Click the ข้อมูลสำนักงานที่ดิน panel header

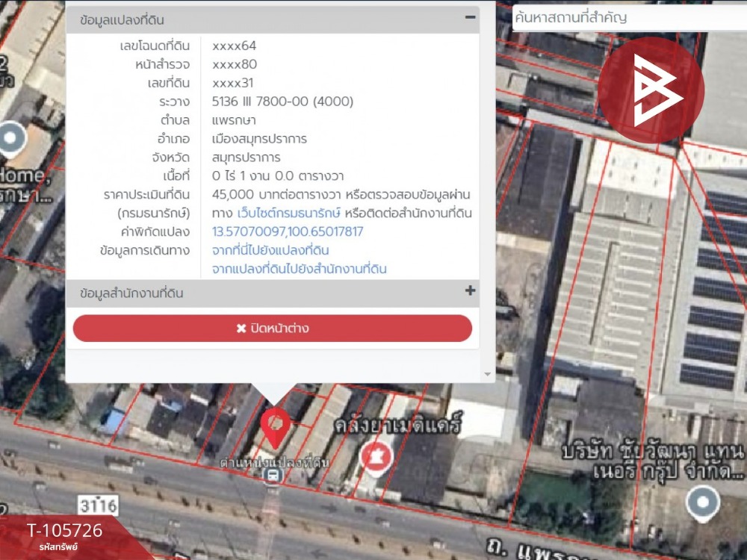pos(273,293)
